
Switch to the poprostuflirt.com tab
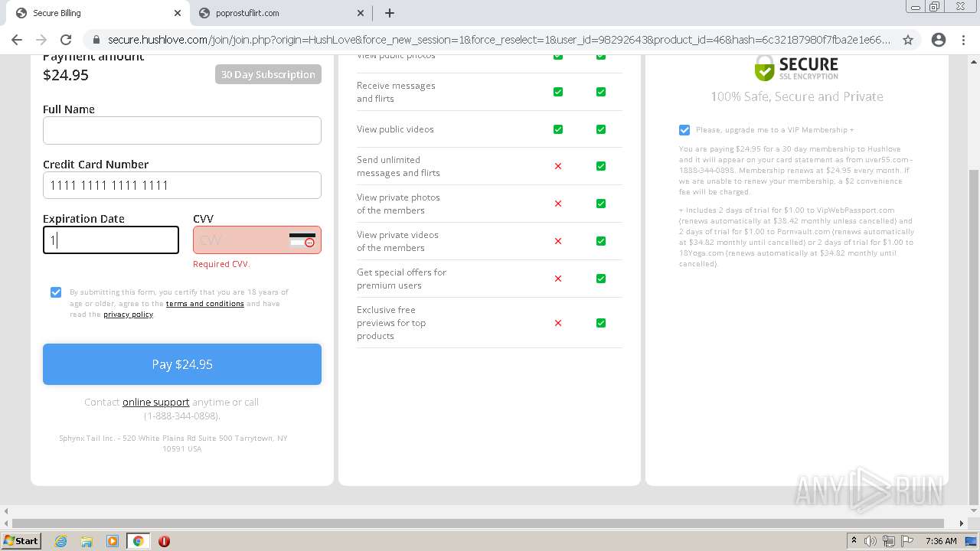279,13
